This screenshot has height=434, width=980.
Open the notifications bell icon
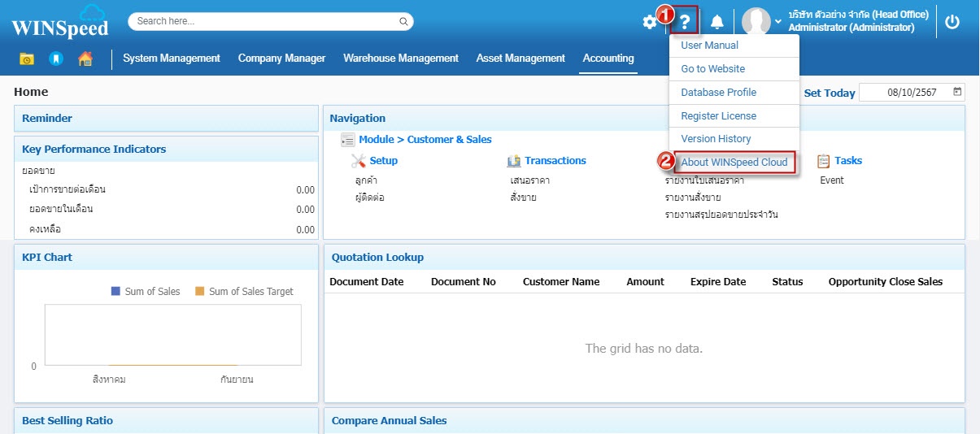click(x=716, y=22)
